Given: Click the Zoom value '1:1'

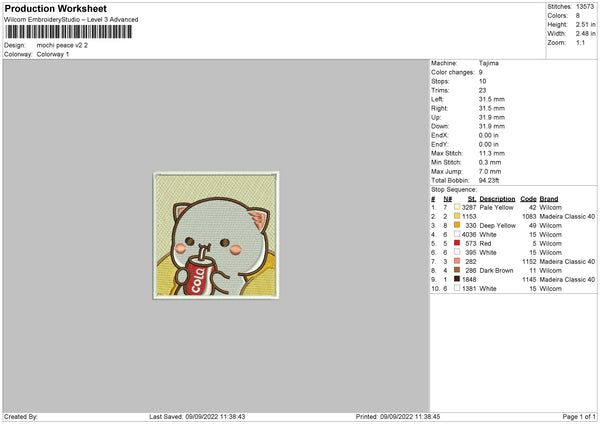Looking at the screenshot, I should (580, 42).
